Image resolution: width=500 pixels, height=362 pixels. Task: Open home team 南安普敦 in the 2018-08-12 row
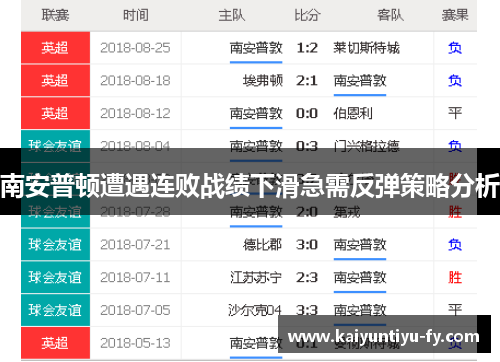[x=256, y=113]
